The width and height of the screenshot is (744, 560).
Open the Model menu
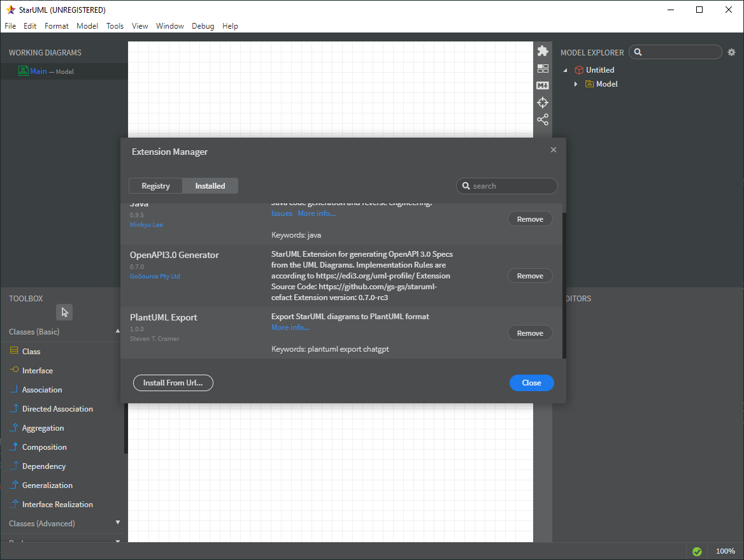pyautogui.click(x=87, y=26)
